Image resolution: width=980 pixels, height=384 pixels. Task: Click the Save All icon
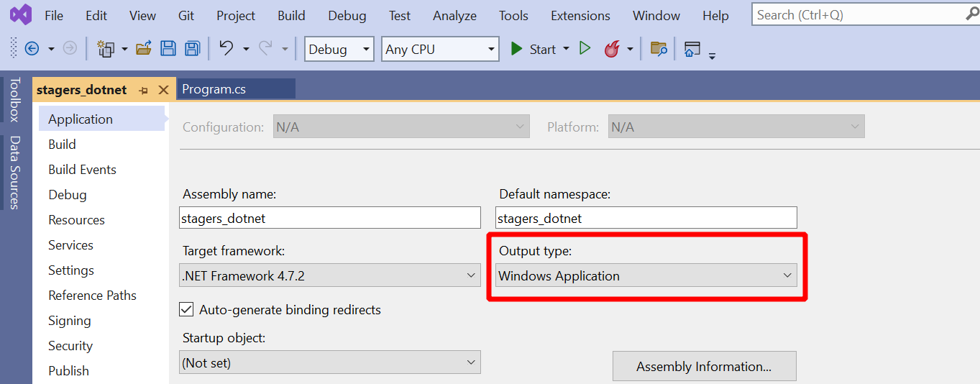click(x=192, y=49)
